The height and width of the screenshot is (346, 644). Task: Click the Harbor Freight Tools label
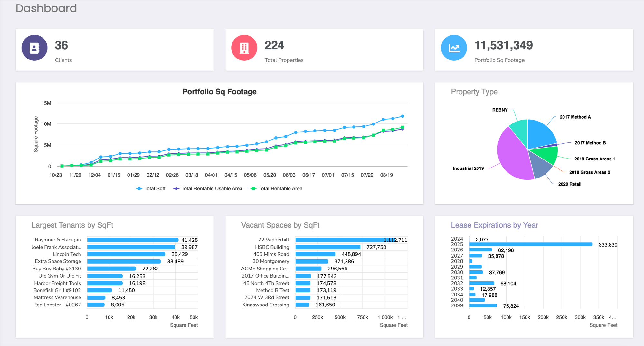tap(58, 283)
